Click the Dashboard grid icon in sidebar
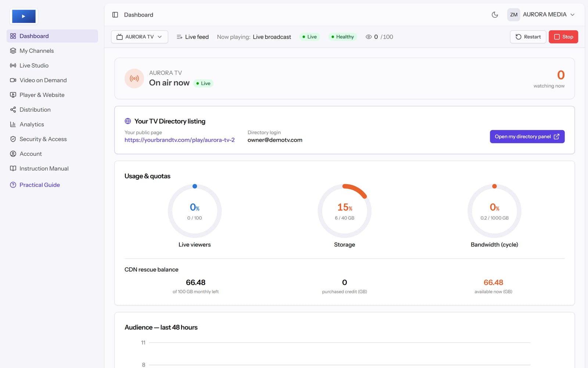The height and width of the screenshot is (368, 588). [x=13, y=36]
